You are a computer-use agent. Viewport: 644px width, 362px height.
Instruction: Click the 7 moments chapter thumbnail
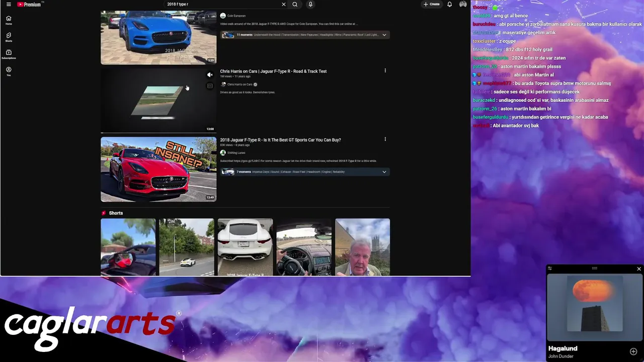click(228, 172)
